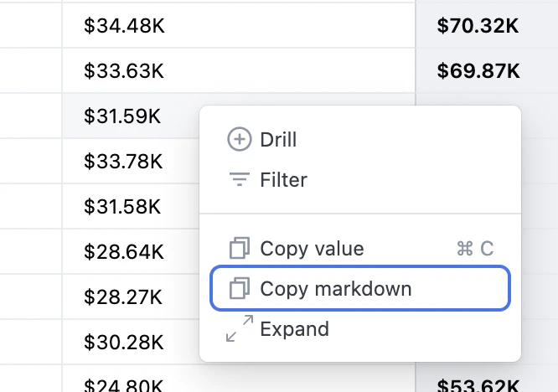Click the Expand arrows icon

tap(239, 328)
